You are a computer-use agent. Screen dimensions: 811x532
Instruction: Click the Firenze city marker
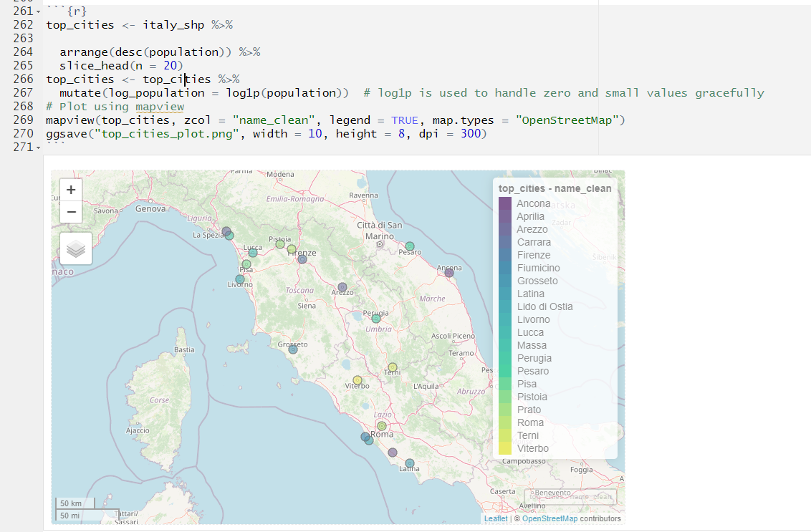302,259
